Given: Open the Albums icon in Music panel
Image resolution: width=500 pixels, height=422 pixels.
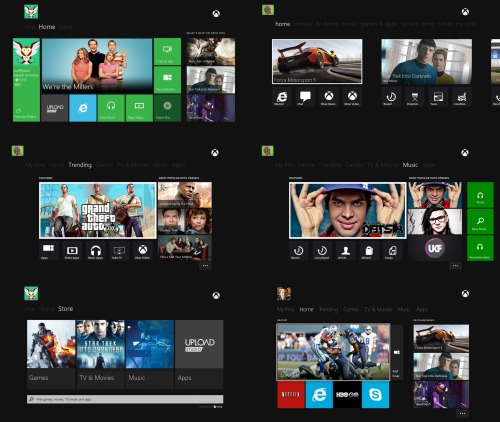Looking at the screenshot, I should [x=369, y=251].
